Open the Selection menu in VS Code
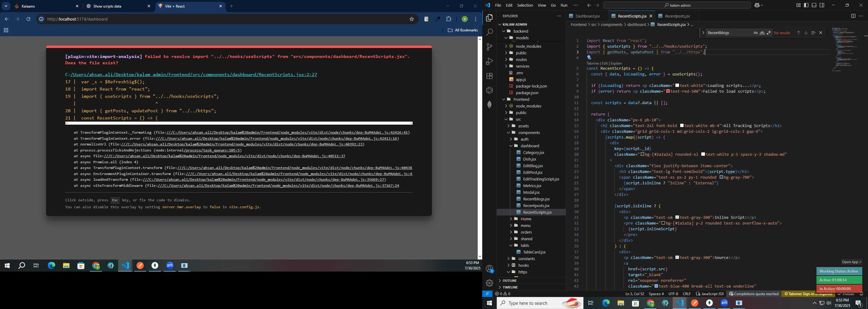The image size is (868, 309). [525, 5]
